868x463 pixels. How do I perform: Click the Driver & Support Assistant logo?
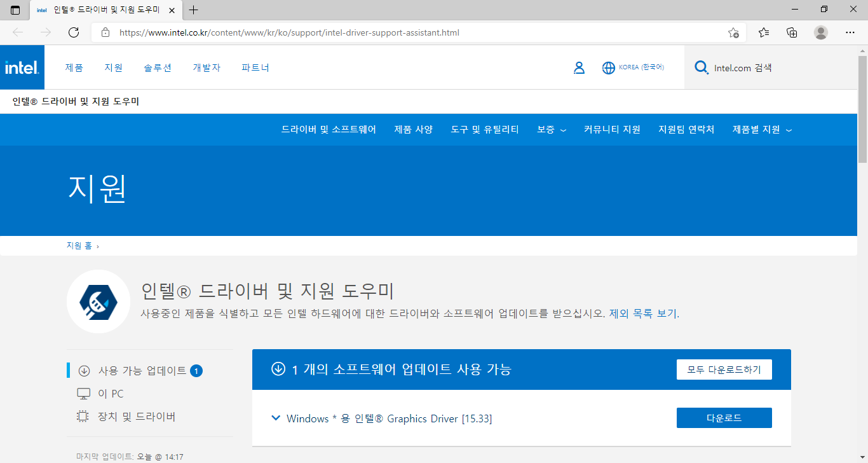tap(98, 301)
